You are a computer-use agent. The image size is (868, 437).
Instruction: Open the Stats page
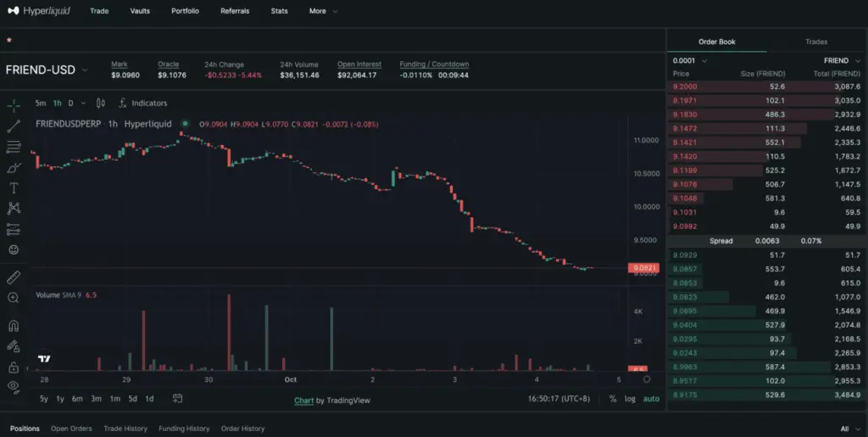coord(279,11)
